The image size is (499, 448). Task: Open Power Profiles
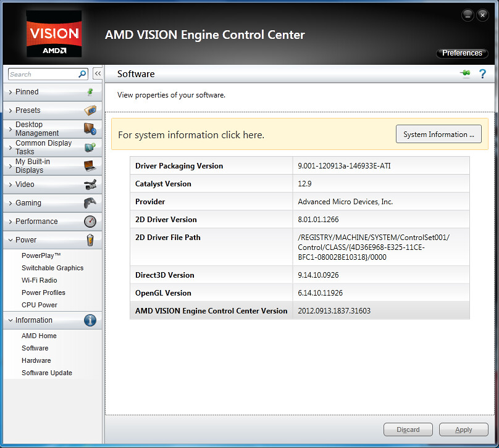(x=43, y=292)
